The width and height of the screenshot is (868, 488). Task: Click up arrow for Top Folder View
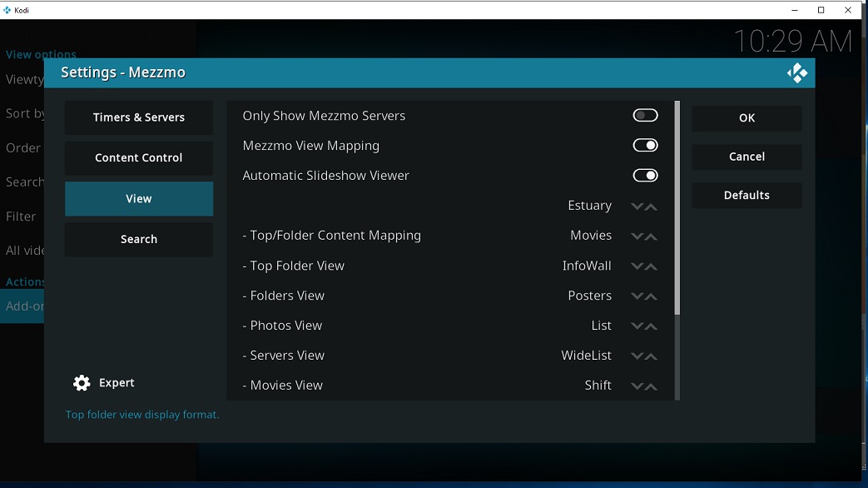pos(652,266)
